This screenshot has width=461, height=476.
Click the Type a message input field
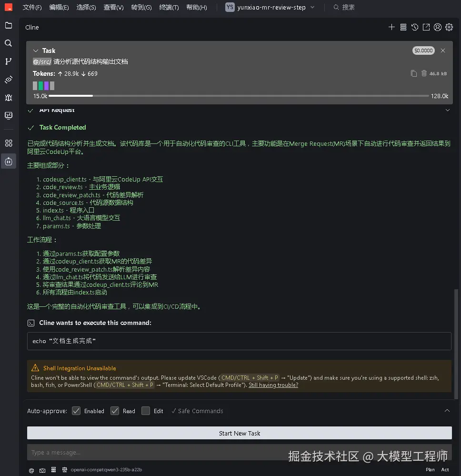(240, 453)
